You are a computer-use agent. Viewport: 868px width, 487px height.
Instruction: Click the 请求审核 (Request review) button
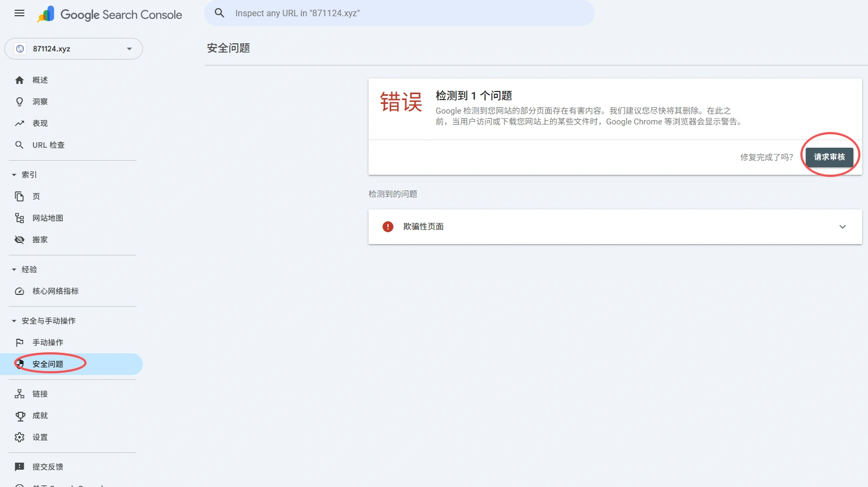tap(830, 156)
